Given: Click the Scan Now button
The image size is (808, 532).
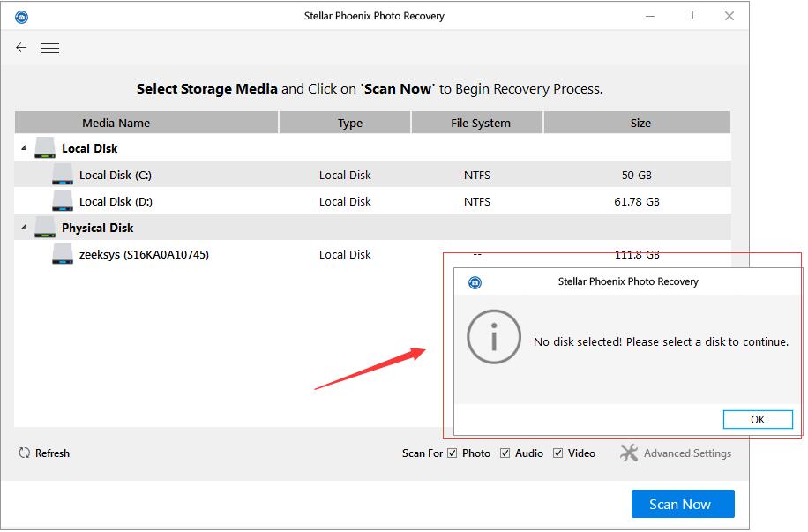Looking at the screenshot, I should [x=682, y=504].
